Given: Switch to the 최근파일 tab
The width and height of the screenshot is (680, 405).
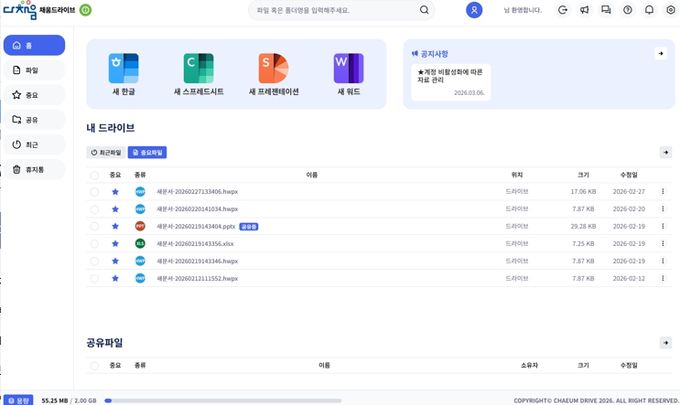Looking at the screenshot, I should [106, 152].
